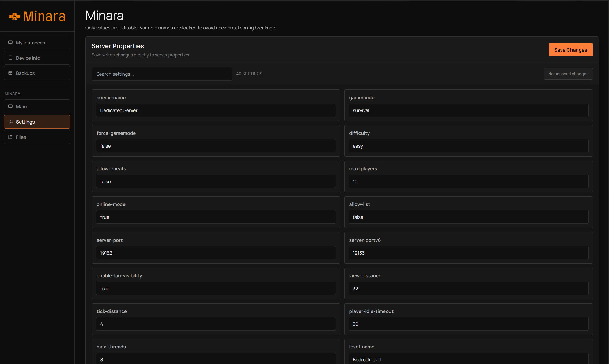Edit the allow-list value field

click(x=468, y=217)
